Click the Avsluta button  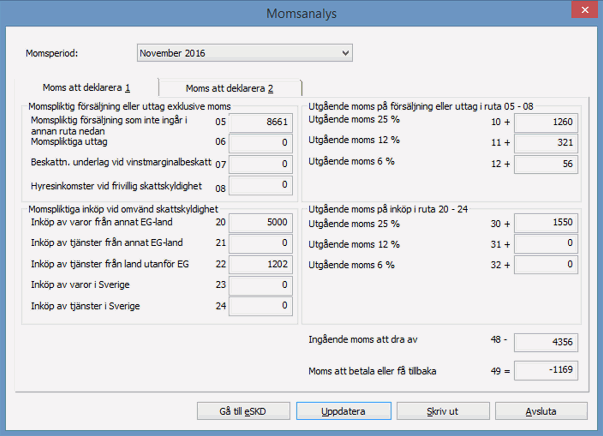coord(540,411)
